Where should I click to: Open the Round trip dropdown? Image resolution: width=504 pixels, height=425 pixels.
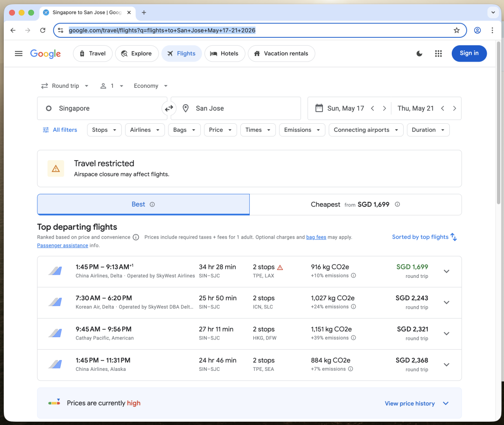(x=64, y=86)
